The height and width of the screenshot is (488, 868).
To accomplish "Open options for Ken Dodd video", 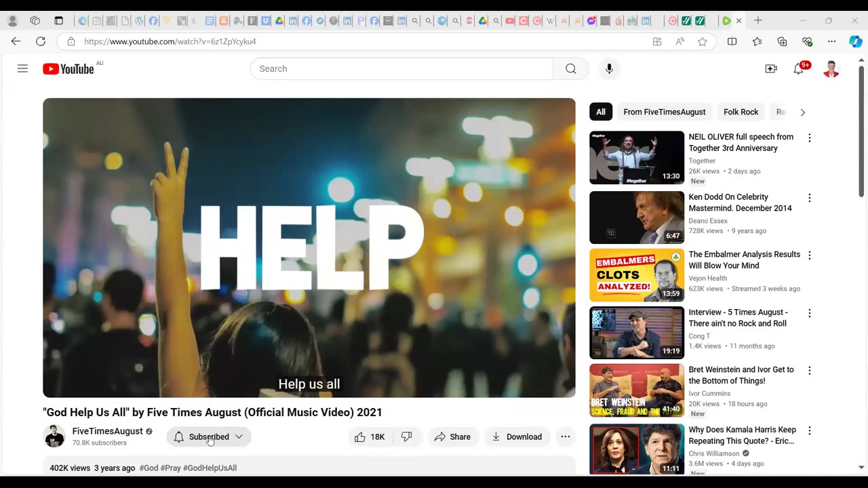I will [809, 198].
